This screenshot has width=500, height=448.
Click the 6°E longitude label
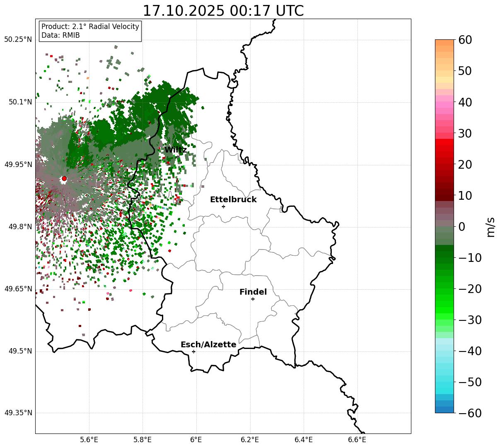[x=196, y=439]
